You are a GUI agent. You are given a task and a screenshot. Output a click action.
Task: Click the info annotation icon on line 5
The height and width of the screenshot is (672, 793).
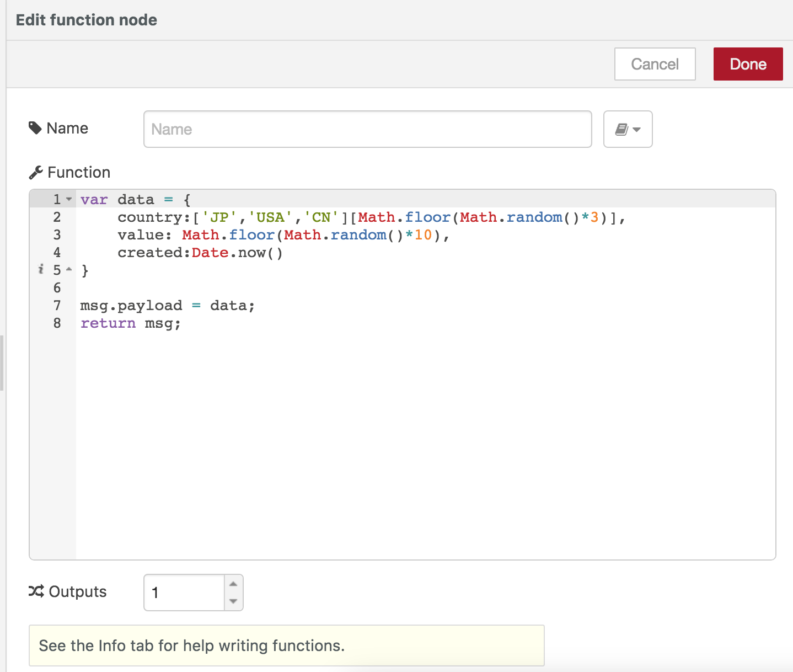41,269
